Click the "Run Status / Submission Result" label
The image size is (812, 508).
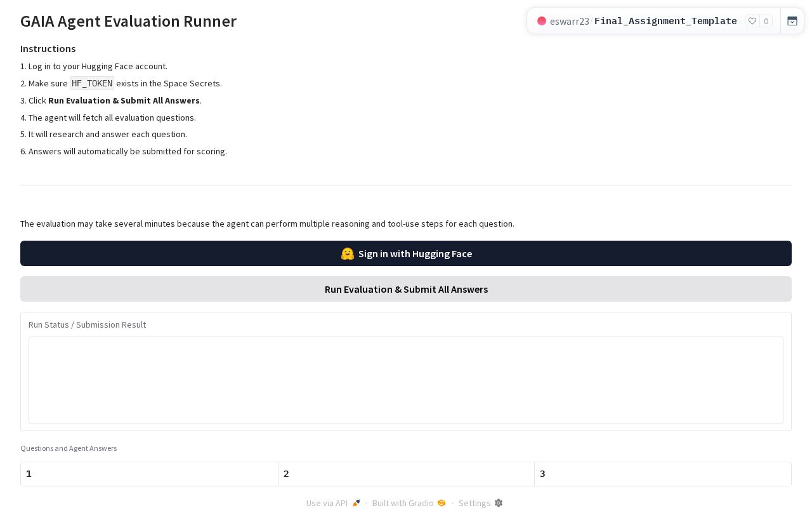tap(87, 324)
